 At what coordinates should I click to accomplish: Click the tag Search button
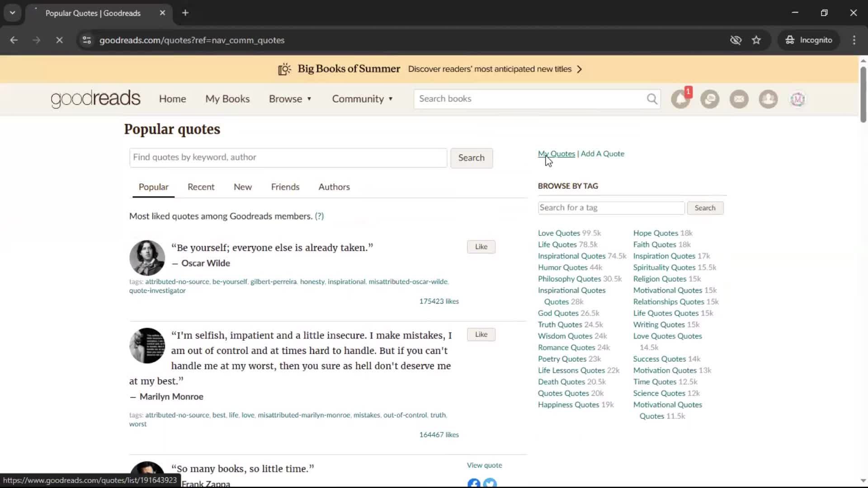[705, 208]
